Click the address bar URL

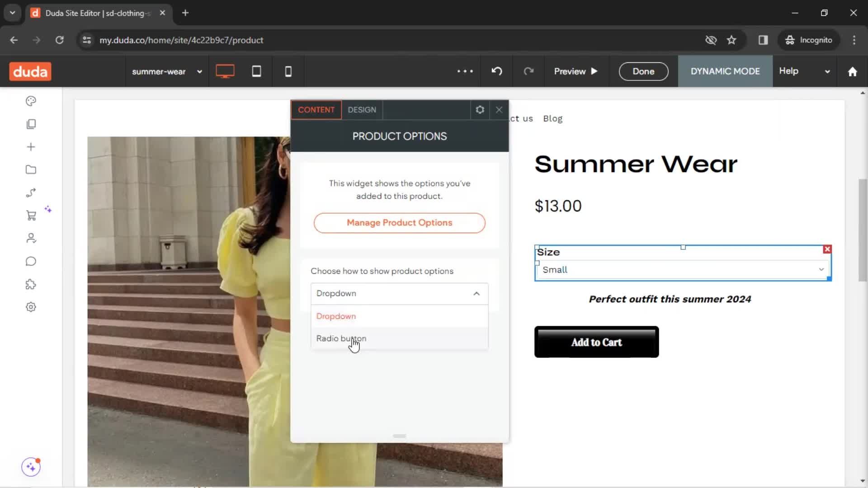181,40
